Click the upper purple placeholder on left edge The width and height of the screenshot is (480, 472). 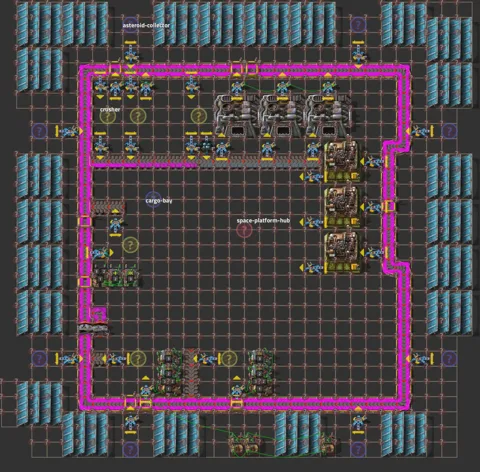tap(39, 131)
